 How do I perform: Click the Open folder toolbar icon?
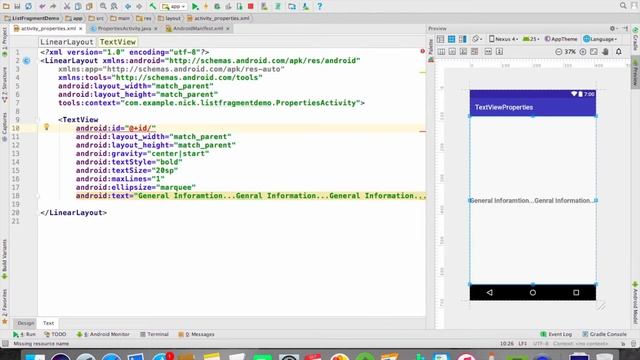(x=6, y=6)
